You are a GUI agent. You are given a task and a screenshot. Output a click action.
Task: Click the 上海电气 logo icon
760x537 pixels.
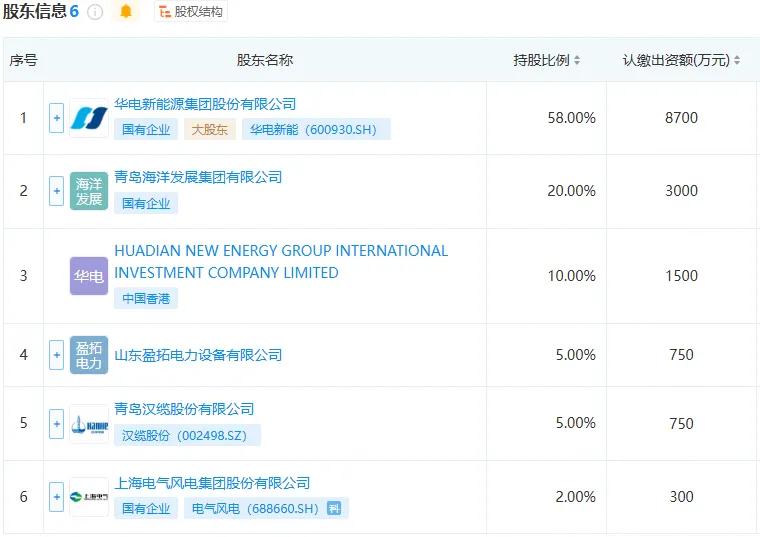click(x=89, y=497)
